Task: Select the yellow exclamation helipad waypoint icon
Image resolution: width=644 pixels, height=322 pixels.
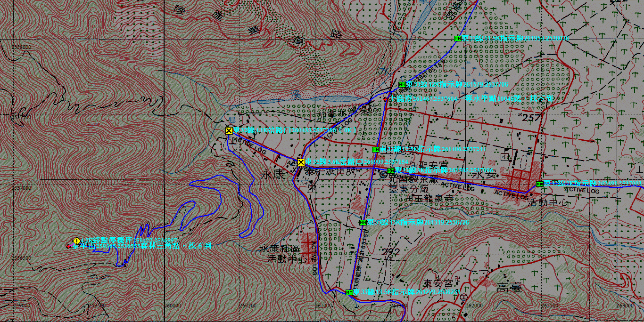Action: [x=76, y=241]
